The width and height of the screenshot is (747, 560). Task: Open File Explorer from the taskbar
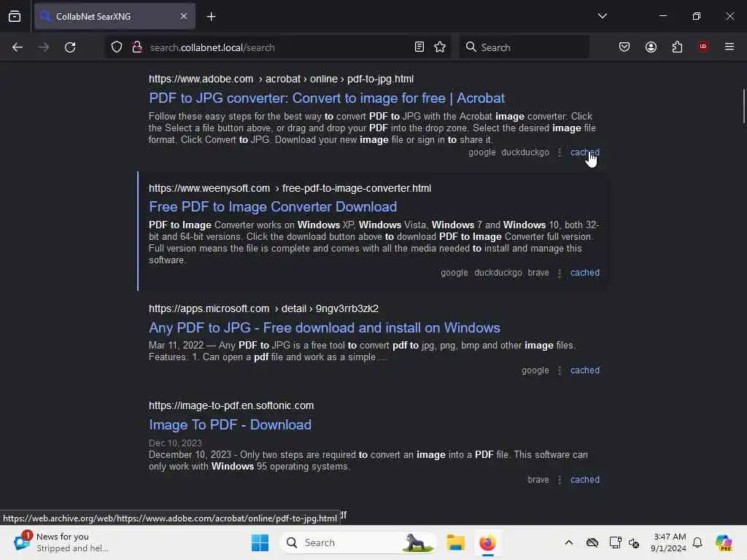coord(455,542)
